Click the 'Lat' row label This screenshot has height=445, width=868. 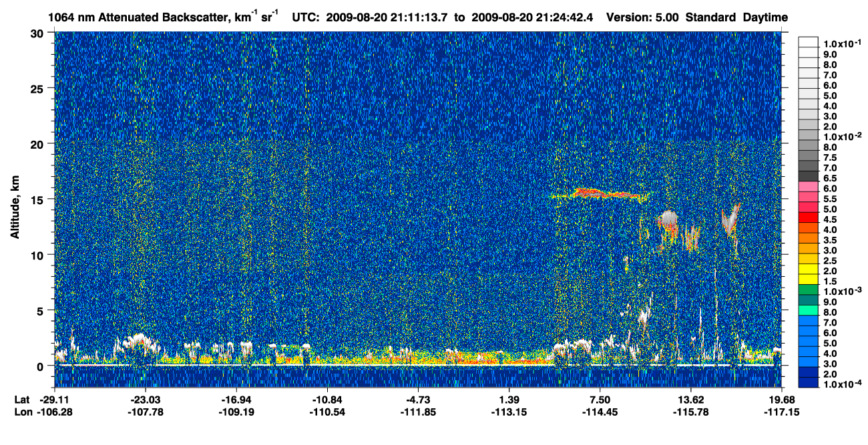tap(21, 399)
